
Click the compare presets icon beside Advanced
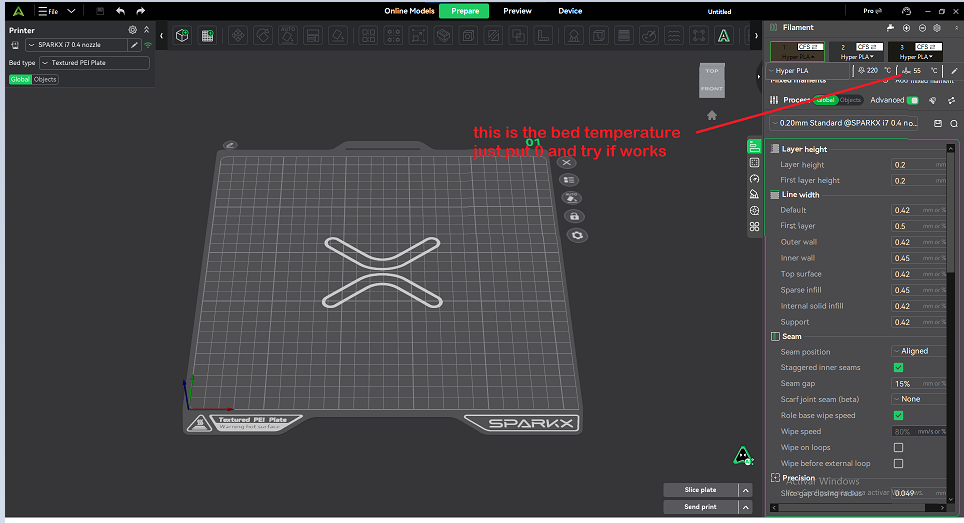951,100
